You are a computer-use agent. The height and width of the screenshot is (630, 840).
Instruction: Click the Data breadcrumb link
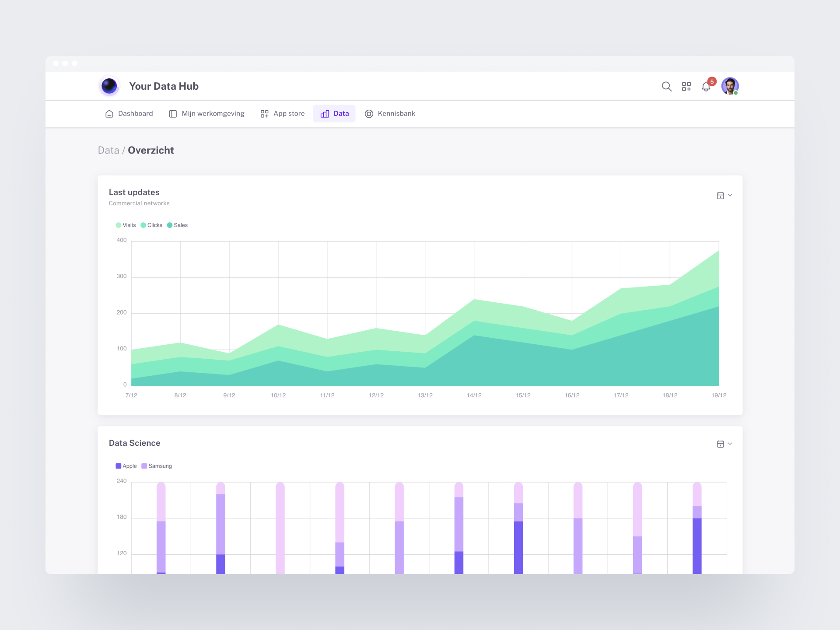coord(108,150)
